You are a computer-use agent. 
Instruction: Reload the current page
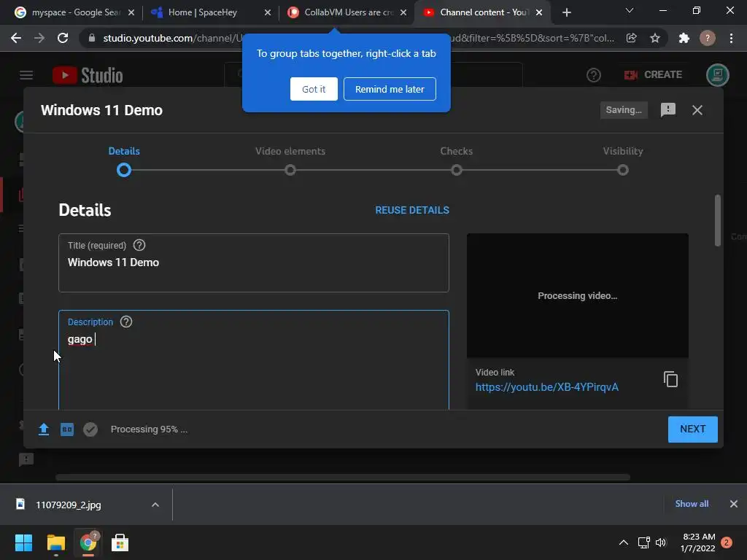coord(63,38)
